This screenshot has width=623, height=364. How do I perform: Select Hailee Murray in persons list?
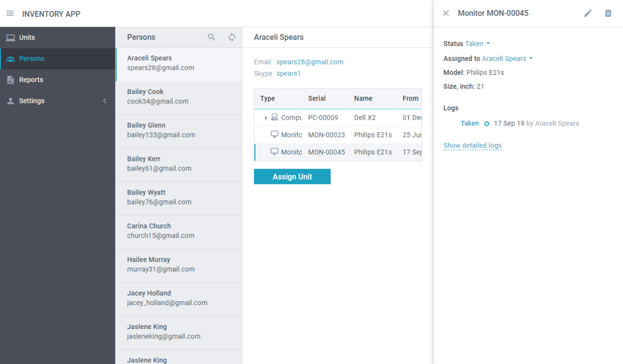pos(179,266)
